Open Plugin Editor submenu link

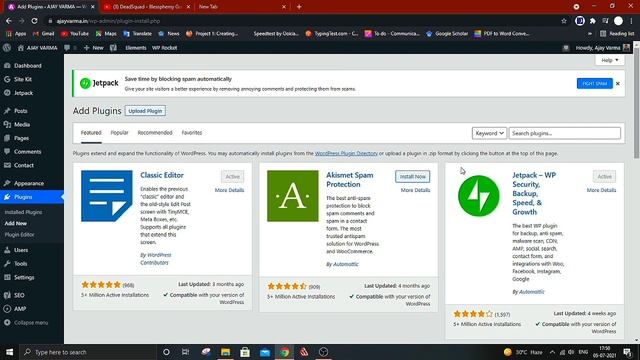tap(19, 235)
